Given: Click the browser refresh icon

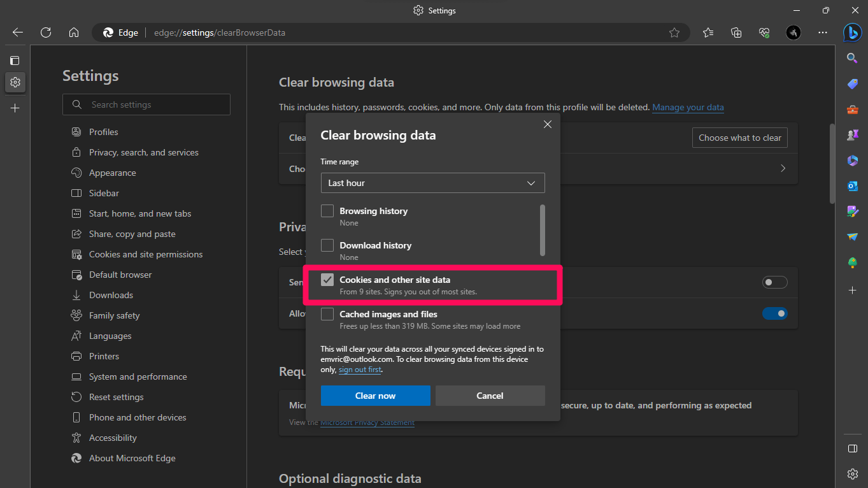Looking at the screenshot, I should 46,32.
